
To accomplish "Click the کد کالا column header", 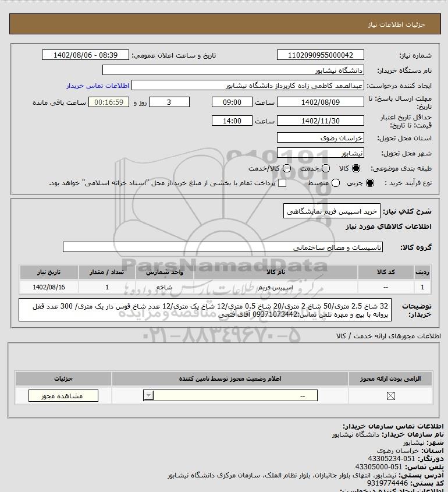I will pyautogui.click(x=386, y=272).
